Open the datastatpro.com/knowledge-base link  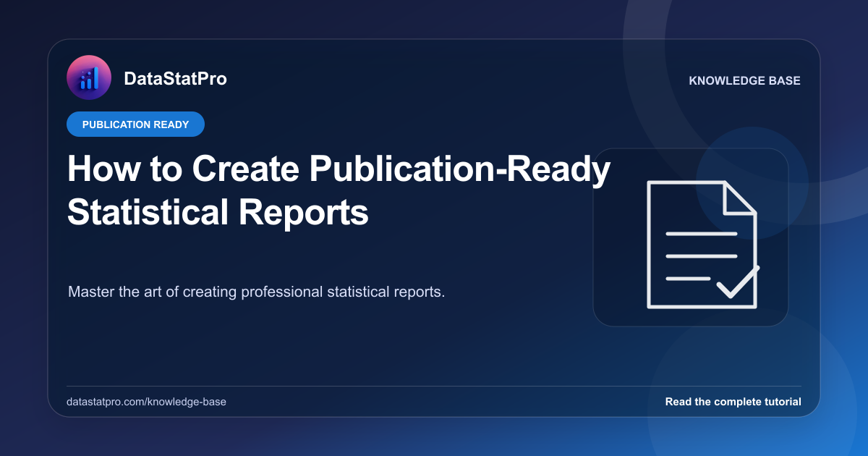point(146,402)
